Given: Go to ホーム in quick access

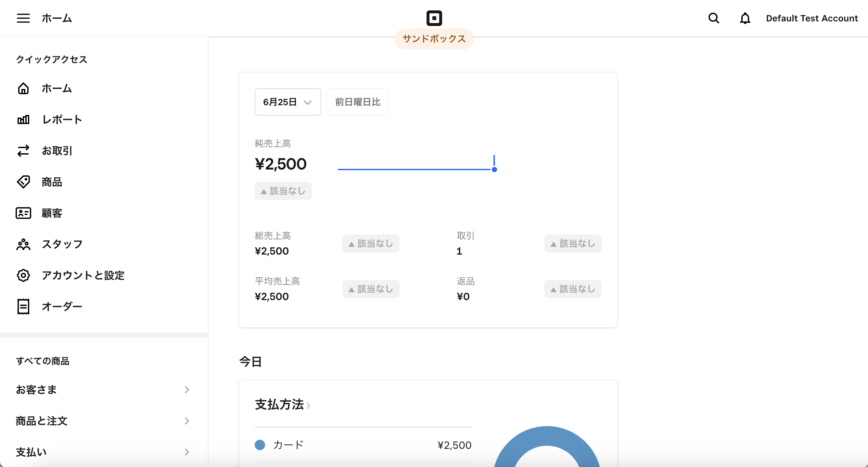Looking at the screenshot, I should (57, 88).
